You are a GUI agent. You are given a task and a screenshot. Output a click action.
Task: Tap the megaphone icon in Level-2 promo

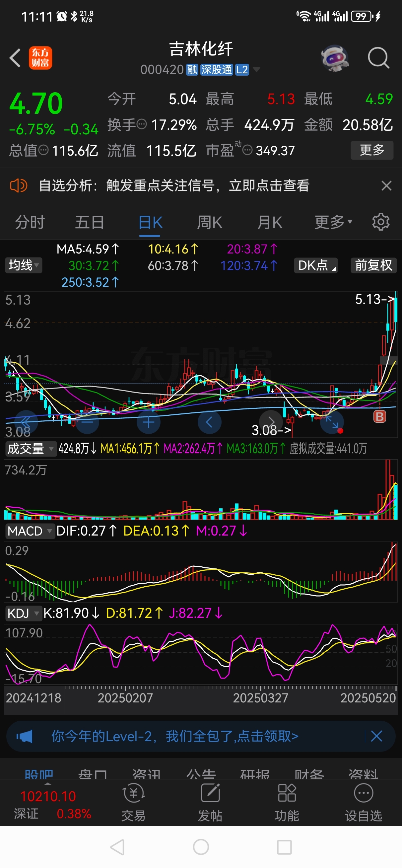[x=24, y=736]
